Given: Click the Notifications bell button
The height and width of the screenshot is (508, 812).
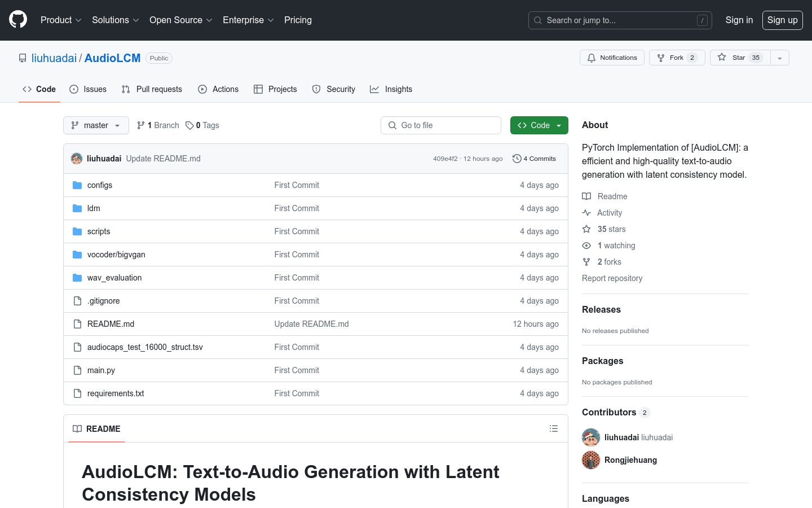Looking at the screenshot, I should click(612, 58).
